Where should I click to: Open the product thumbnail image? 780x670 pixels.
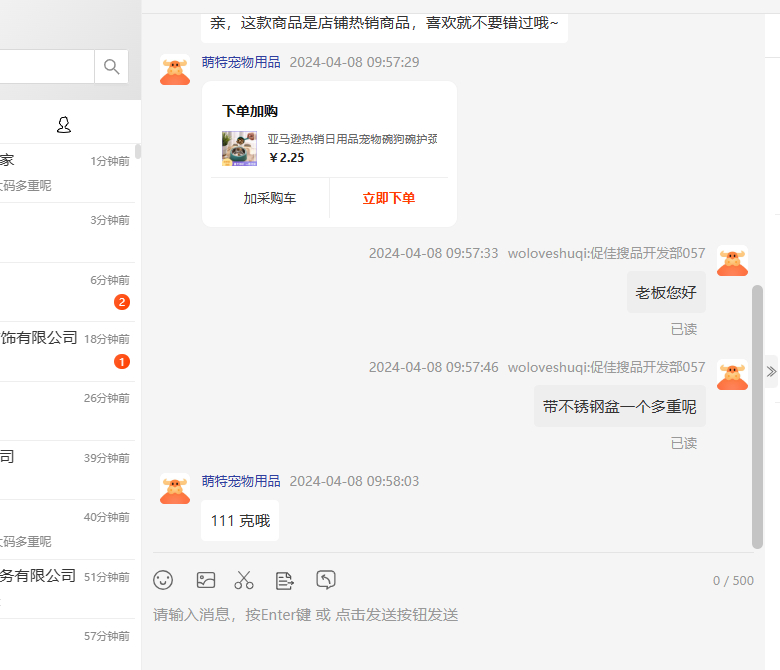click(x=239, y=148)
